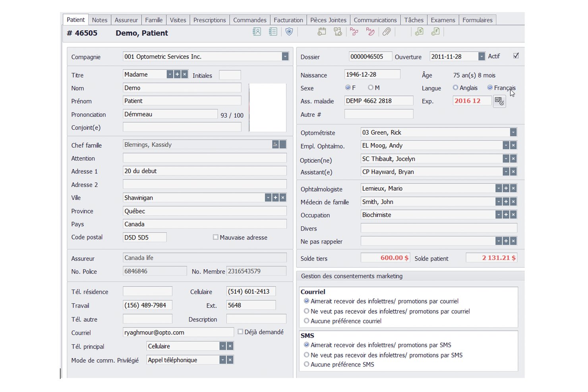The width and height of the screenshot is (588, 392).
Task: Open the notes list icon in toolbar
Action: coord(273,32)
